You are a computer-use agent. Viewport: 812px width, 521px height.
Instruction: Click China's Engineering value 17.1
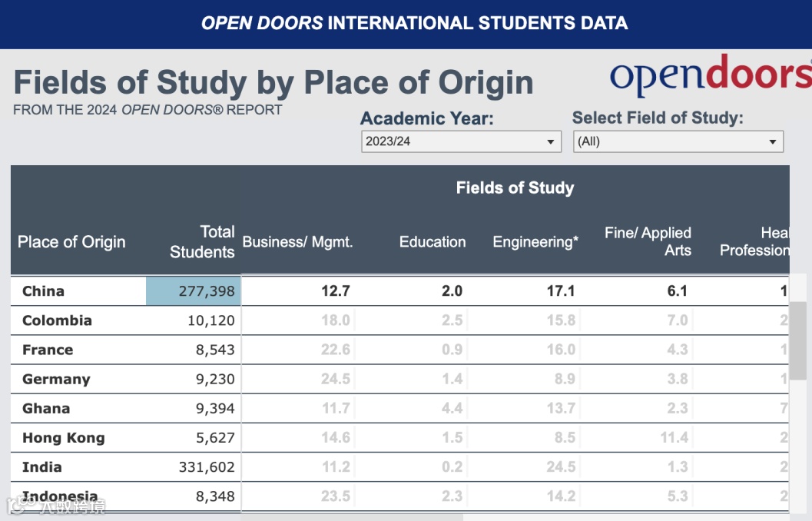coord(561,291)
